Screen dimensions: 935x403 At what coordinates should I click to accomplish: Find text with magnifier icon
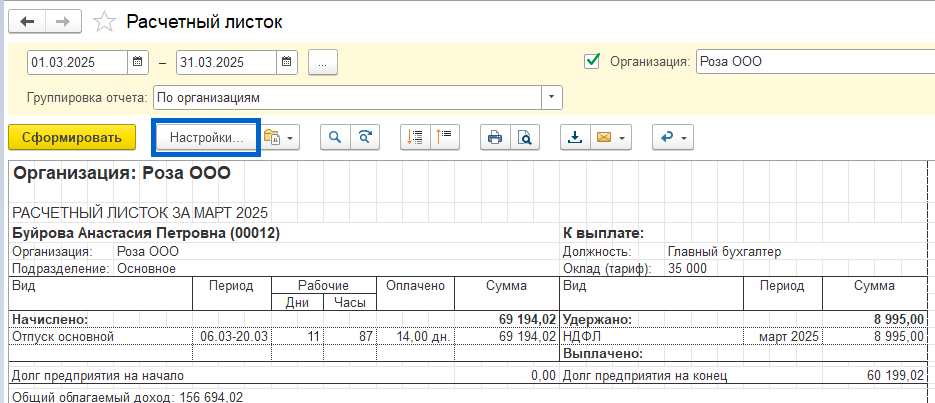click(335, 138)
